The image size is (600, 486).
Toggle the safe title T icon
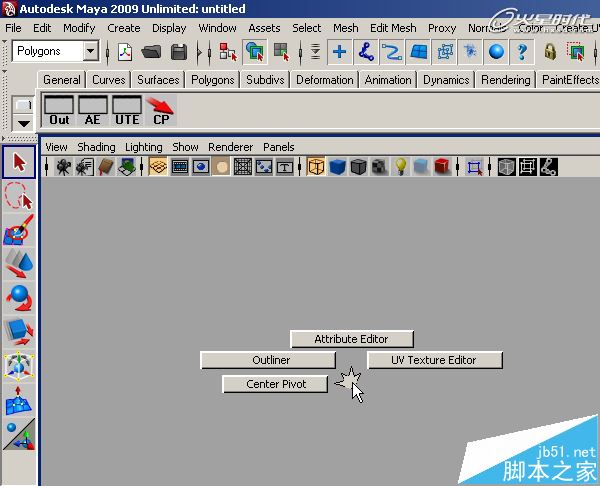tap(285, 167)
